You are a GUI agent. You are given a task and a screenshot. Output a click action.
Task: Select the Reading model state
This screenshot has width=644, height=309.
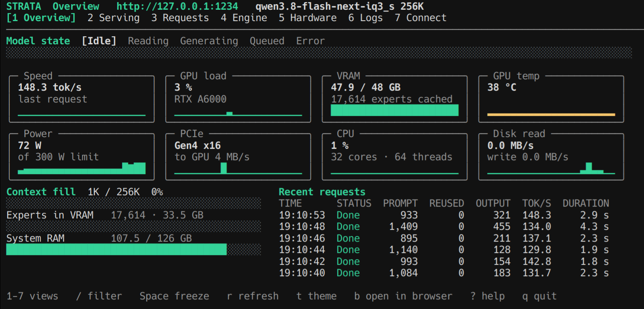(148, 41)
